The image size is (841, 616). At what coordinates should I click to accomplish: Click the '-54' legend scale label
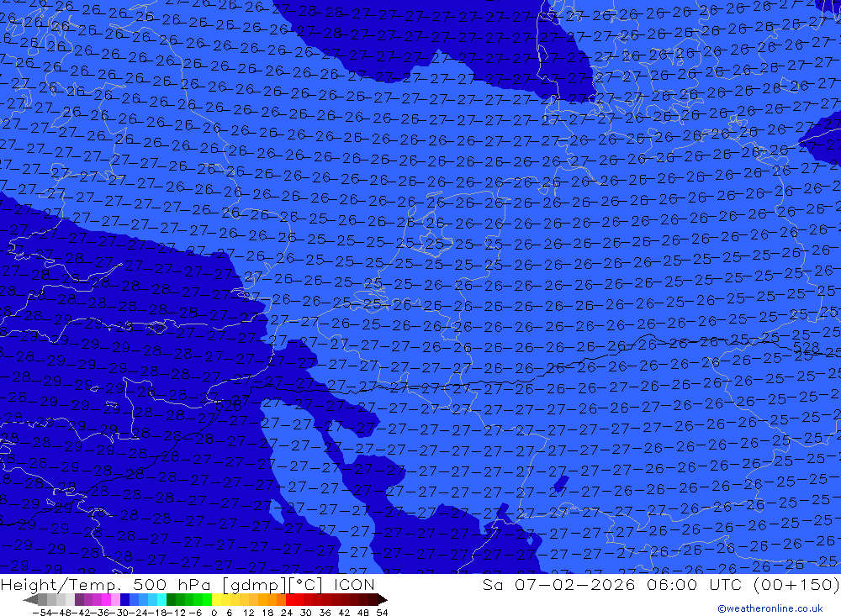click(x=42, y=613)
